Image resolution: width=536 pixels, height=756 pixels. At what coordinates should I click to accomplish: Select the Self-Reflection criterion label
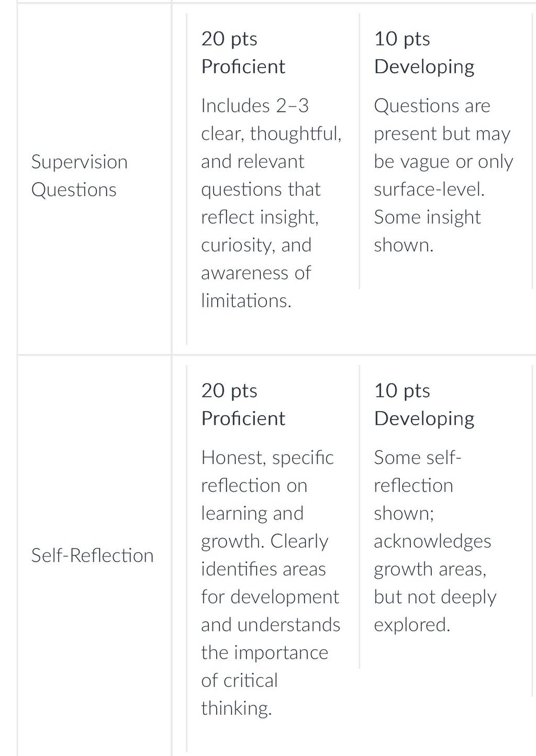[92, 556]
